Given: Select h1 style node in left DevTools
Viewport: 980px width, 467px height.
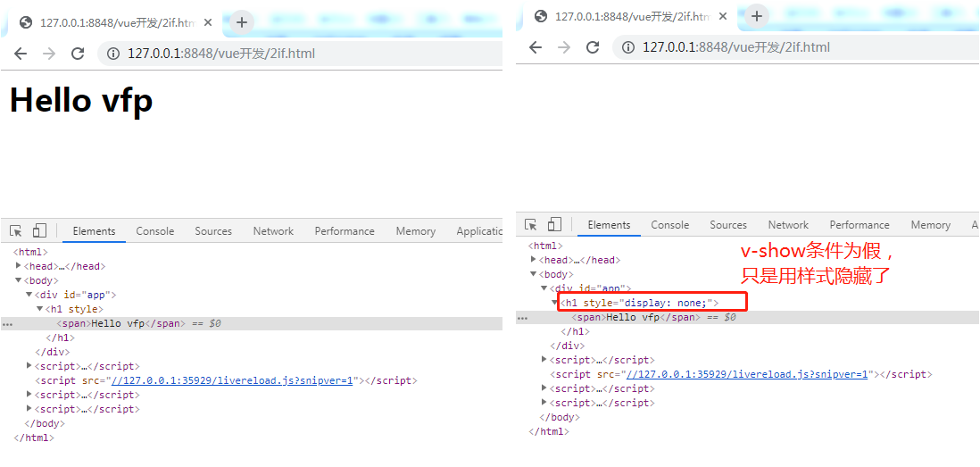Looking at the screenshot, I should (x=74, y=310).
